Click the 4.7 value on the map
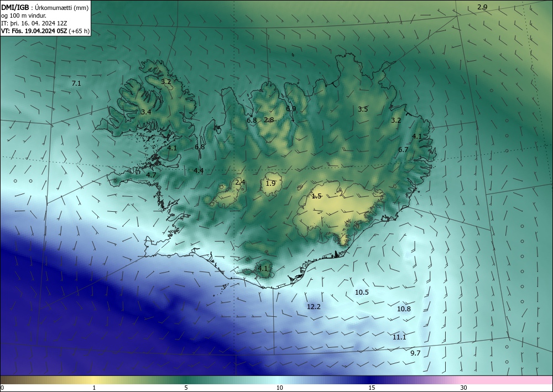The width and height of the screenshot is (553, 392). point(151,175)
